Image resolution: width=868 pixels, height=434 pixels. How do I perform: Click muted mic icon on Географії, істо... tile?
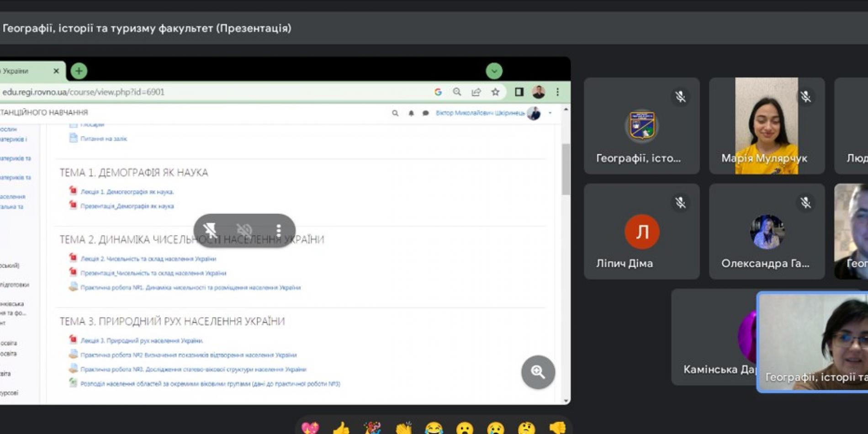pos(680,96)
